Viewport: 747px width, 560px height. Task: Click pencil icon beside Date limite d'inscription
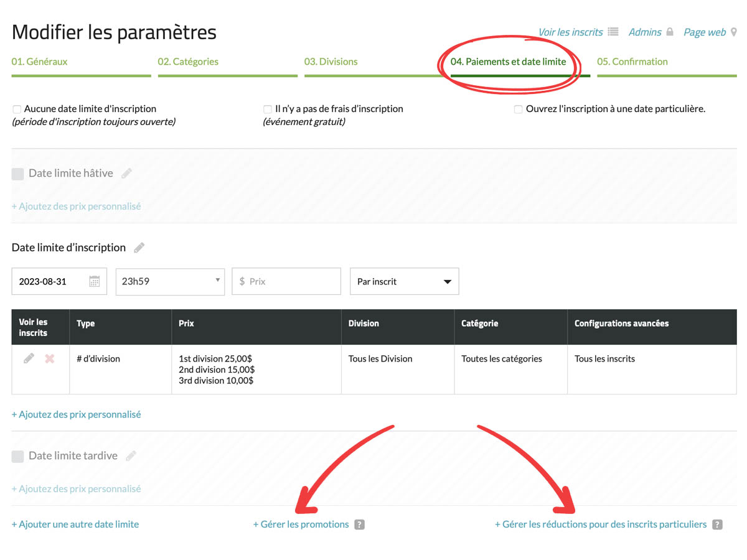[x=139, y=248]
